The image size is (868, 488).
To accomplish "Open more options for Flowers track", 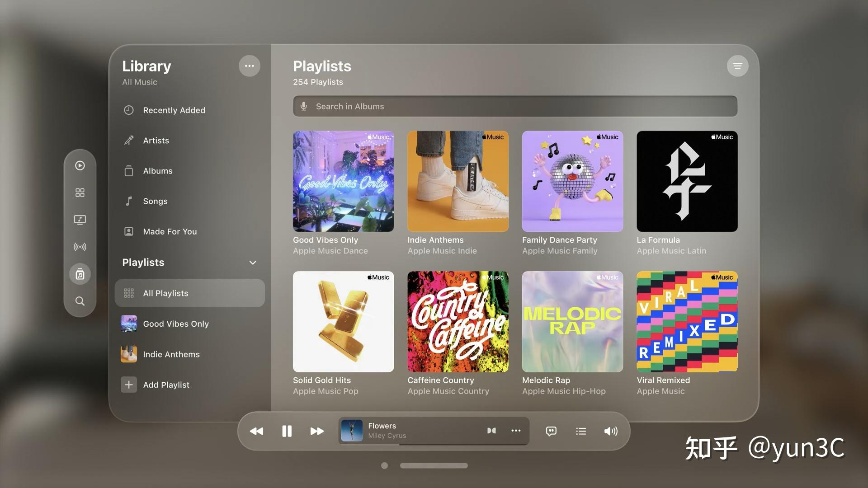I will click(516, 431).
